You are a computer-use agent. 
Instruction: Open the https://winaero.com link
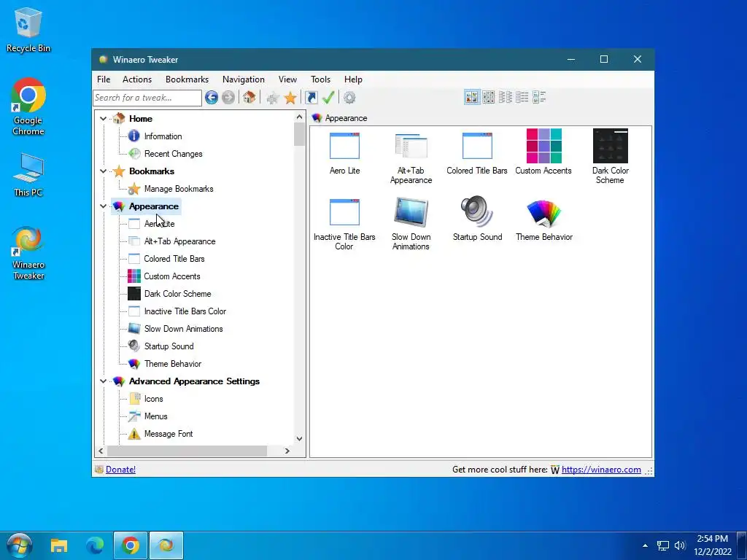[x=601, y=470]
